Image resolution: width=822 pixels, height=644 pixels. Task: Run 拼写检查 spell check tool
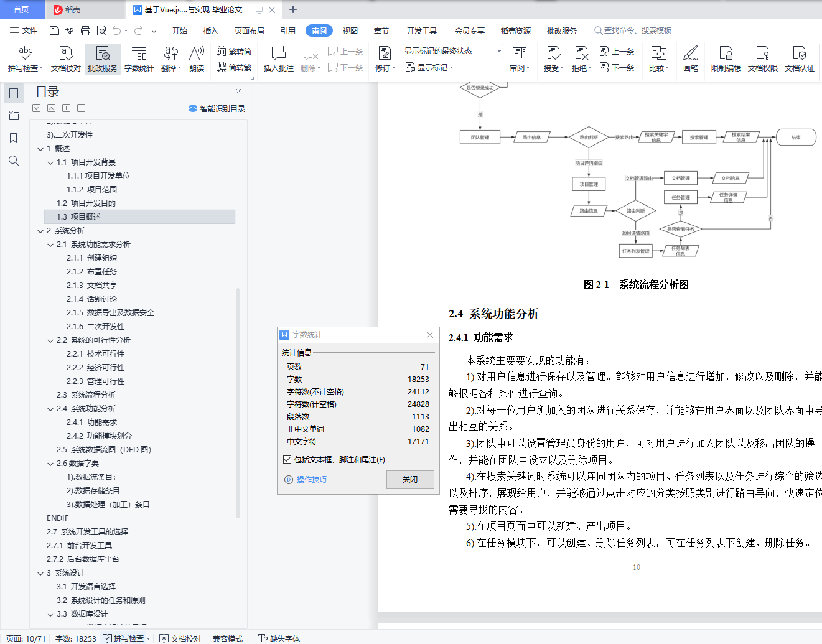click(x=26, y=59)
